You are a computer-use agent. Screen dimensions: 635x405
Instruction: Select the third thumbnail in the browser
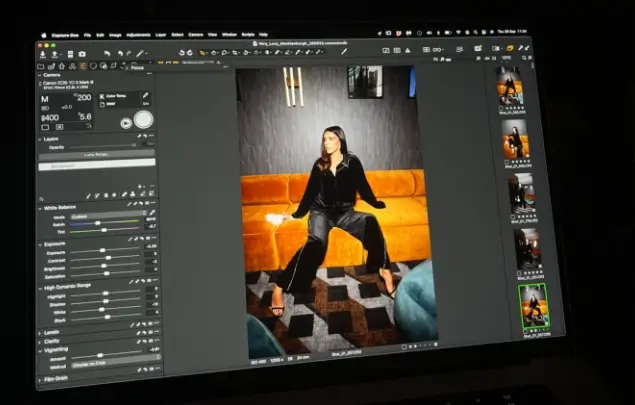click(522, 193)
